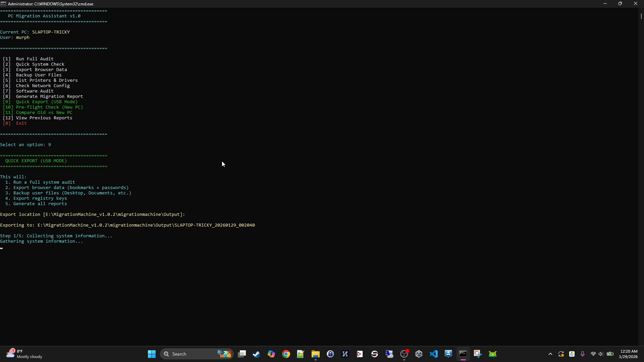
Task: Open Microsoft Copilot from the taskbar
Action: (271, 354)
